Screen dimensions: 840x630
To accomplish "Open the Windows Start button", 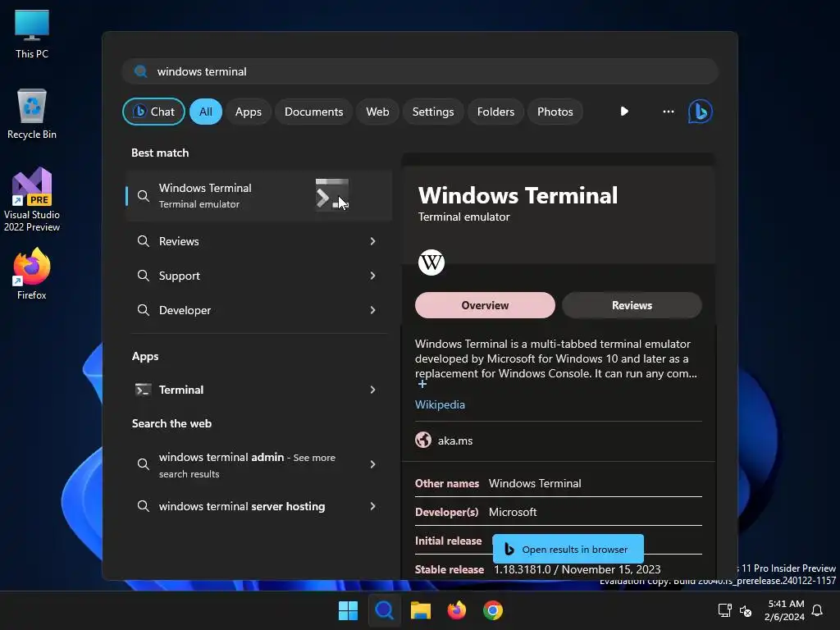I will 348,610.
